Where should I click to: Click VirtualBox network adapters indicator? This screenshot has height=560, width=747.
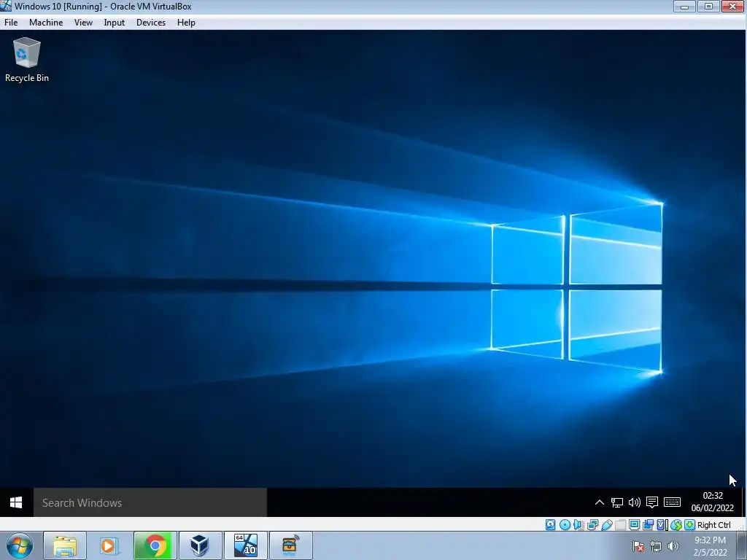click(592, 525)
